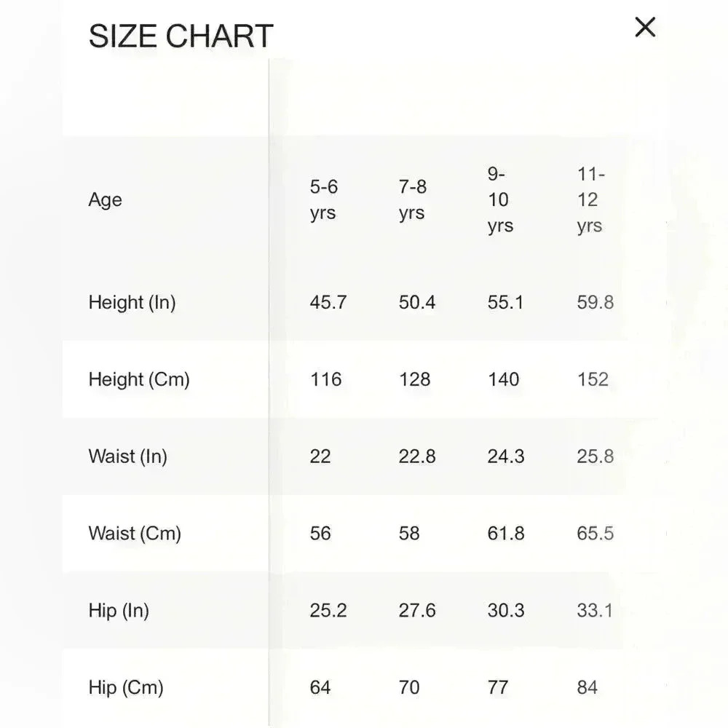Select the 65.5 waist centimeter value
The height and width of the screenshot is (728, 728).
(x=595, y=534)
